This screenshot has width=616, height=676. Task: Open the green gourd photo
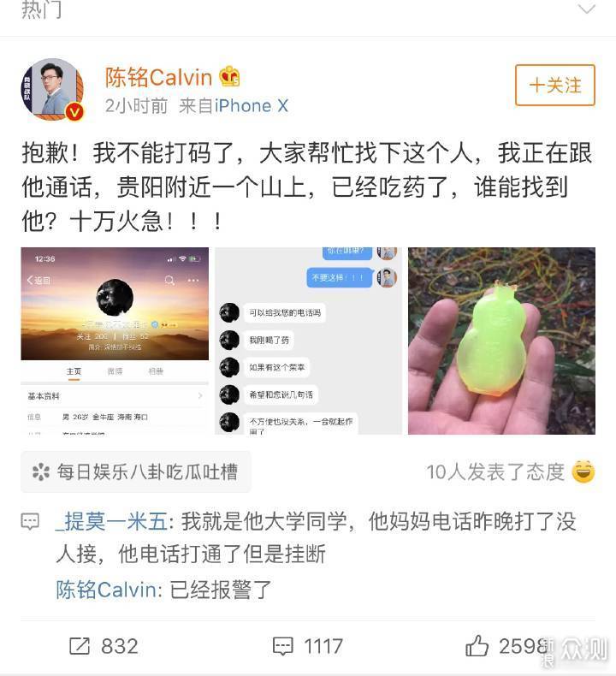(x=501, y=341)
